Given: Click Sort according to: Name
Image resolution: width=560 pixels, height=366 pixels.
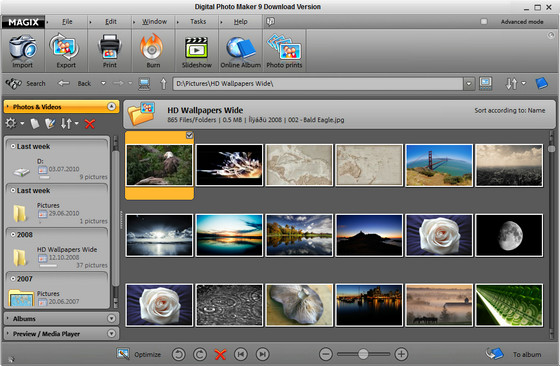Looking at the screenshot, I should click(510, 110).
